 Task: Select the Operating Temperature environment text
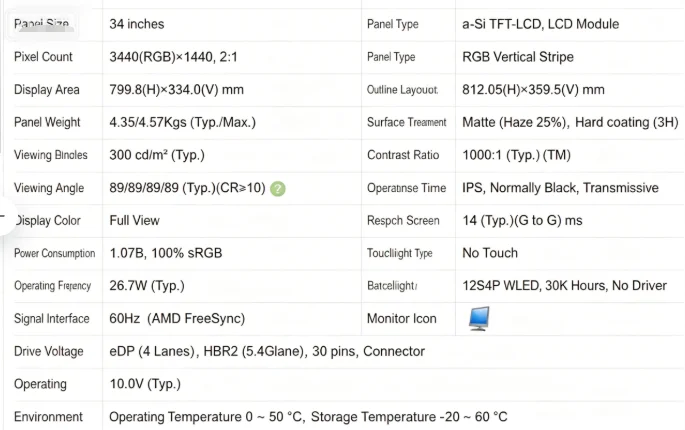click(x=308, y=417)
